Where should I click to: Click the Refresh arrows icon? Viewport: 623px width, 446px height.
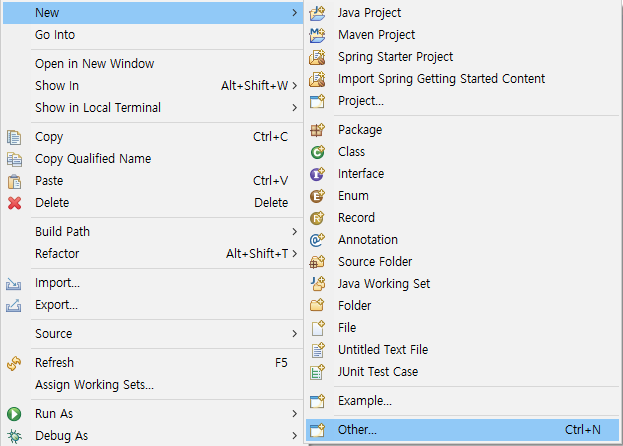pos(14,363)
